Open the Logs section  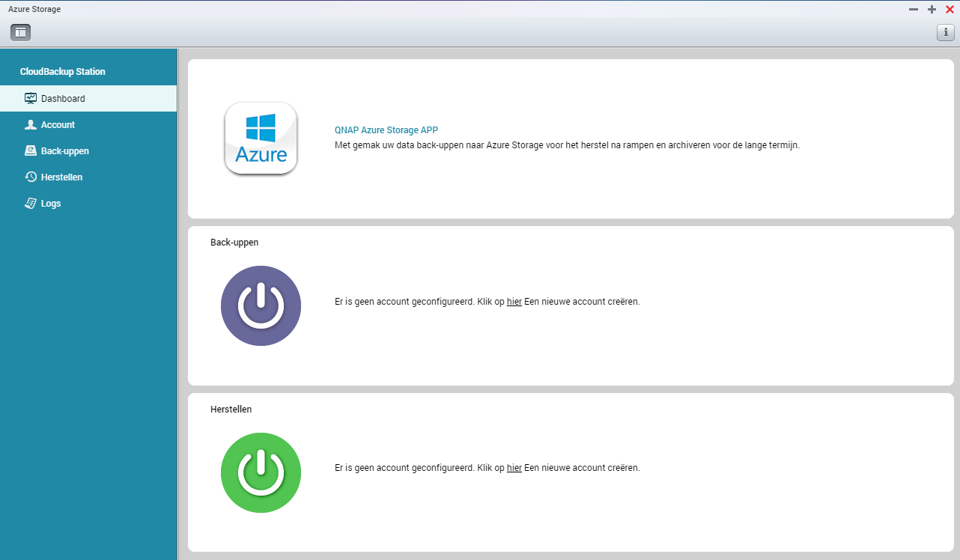pos(52,203)
